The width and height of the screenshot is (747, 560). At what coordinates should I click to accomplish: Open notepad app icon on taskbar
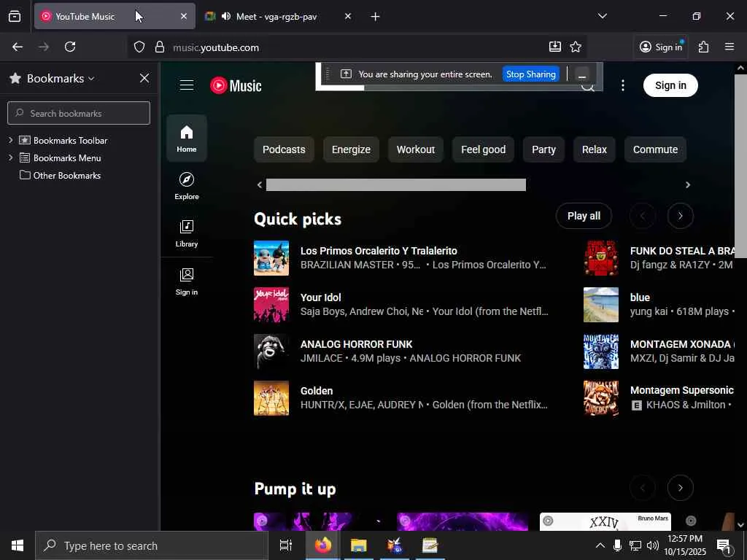pyautogui.click(x=430, y=545)
